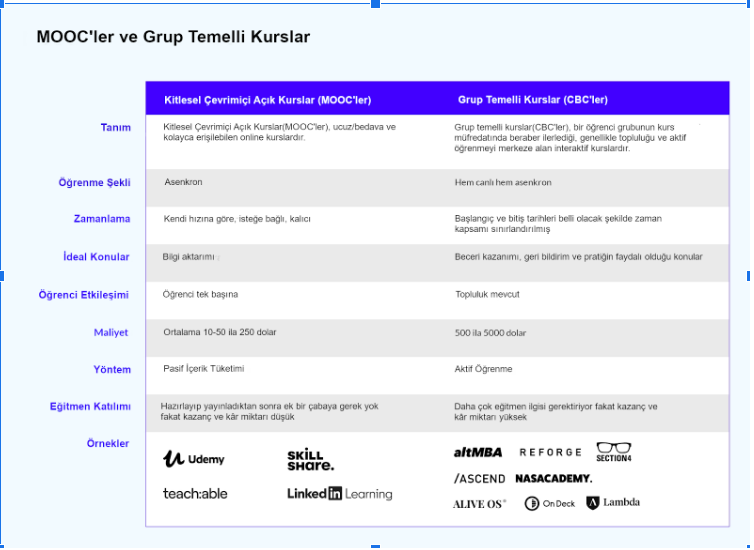Select the left-middle resize handle
754x550 pixels.
2,276
